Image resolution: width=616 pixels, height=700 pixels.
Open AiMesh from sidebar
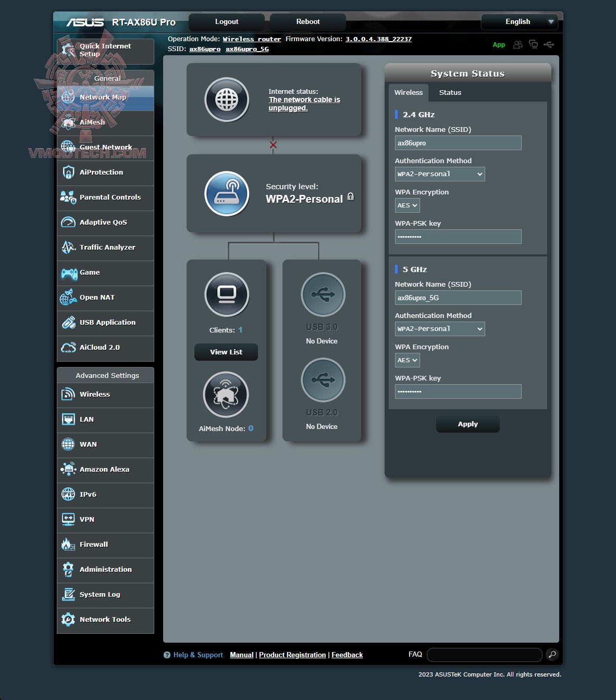pos(105,122)
